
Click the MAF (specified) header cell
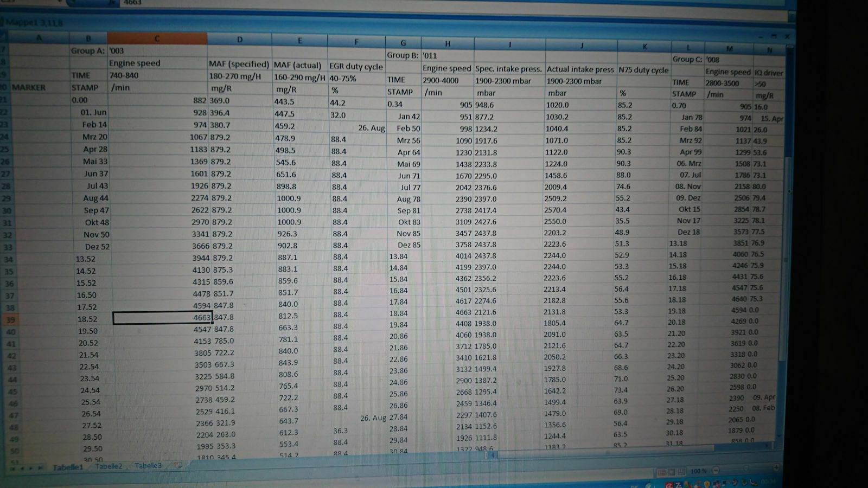pos(239,64)
